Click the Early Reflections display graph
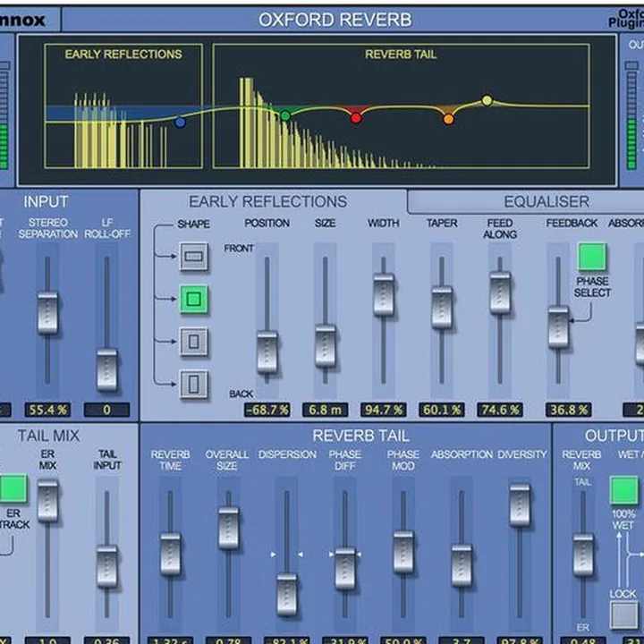 [x=123, y=106]
